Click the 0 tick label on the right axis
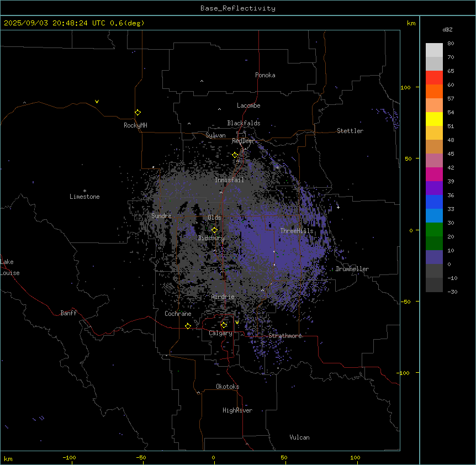The height and width of the screenshot is (465, 476). coord(411,231)
